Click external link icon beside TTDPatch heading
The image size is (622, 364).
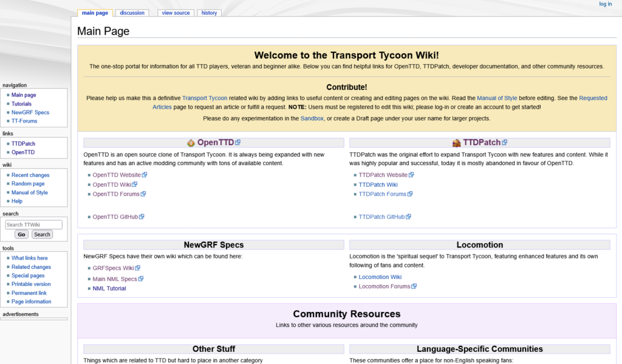pyautogui.click(x=504, y=143)
